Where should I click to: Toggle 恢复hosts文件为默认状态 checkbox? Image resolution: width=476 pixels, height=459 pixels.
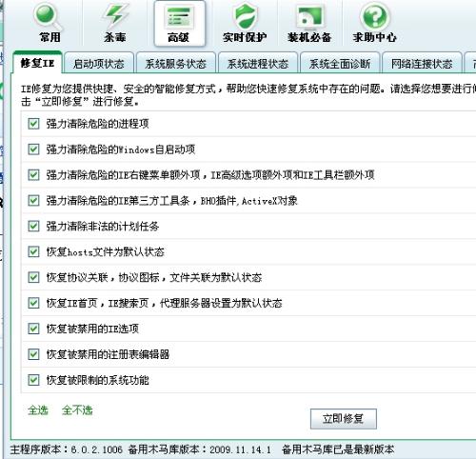tap(33, 251)
